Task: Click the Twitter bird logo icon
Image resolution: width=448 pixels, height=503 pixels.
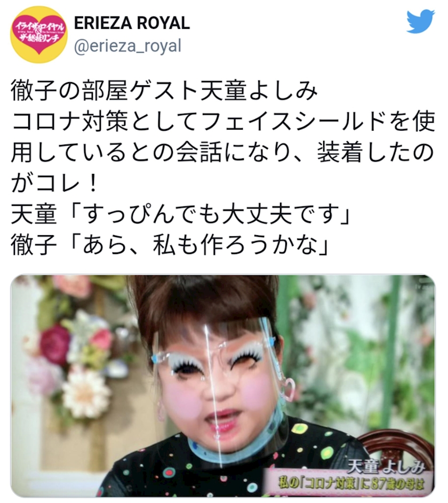Action: pos(420,21)
